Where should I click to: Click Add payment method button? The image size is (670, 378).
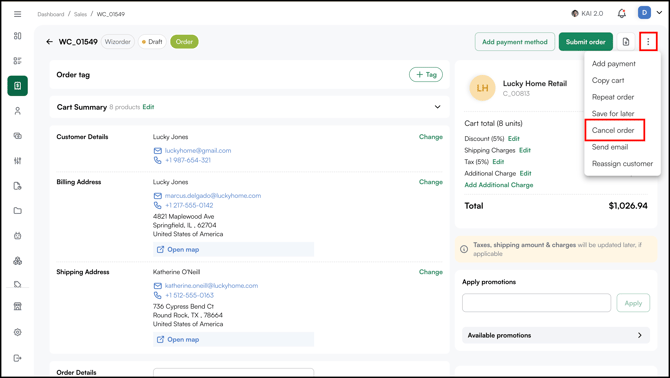pos(514,42)
